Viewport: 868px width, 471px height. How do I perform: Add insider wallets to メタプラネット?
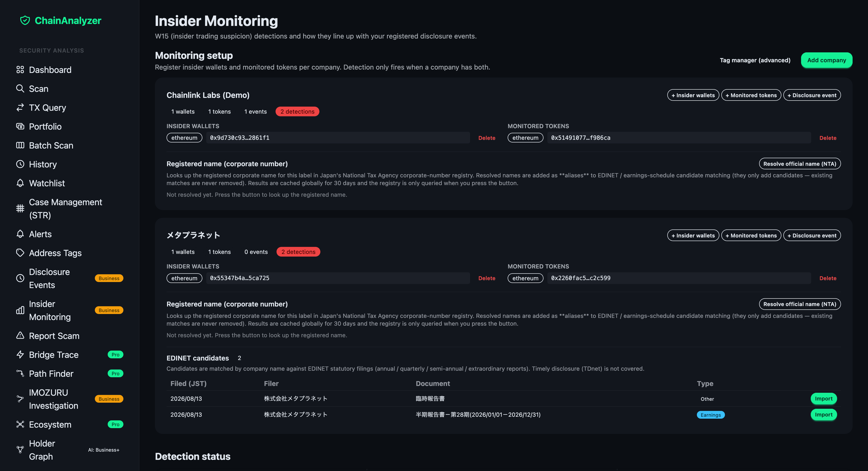pos(693,235)
